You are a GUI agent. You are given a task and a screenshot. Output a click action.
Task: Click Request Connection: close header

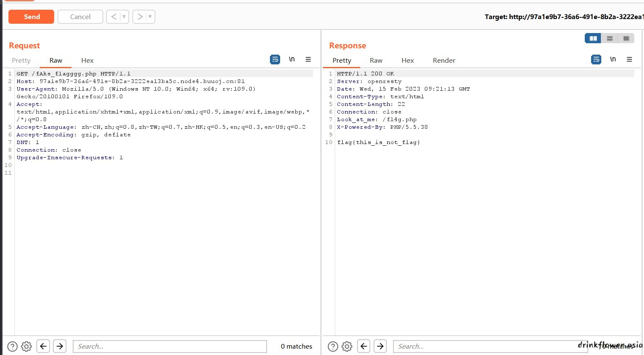[49, 150]
